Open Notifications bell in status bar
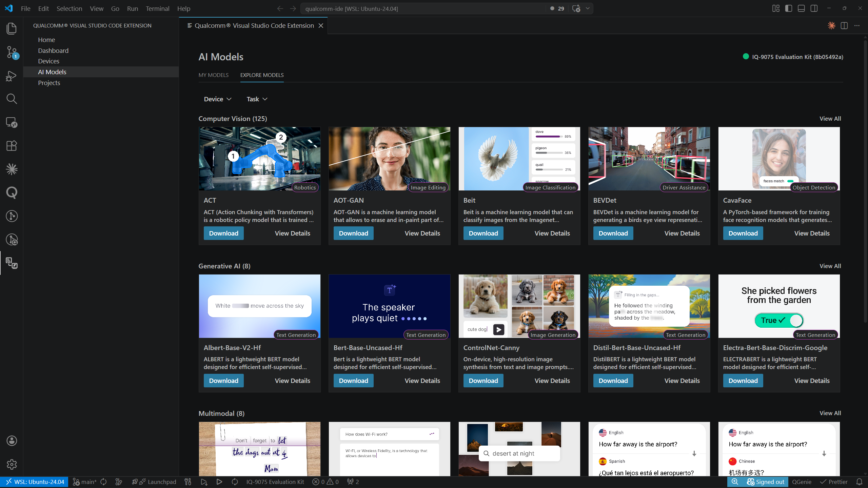Screen dimensions: 868x488 coord(859,482)
